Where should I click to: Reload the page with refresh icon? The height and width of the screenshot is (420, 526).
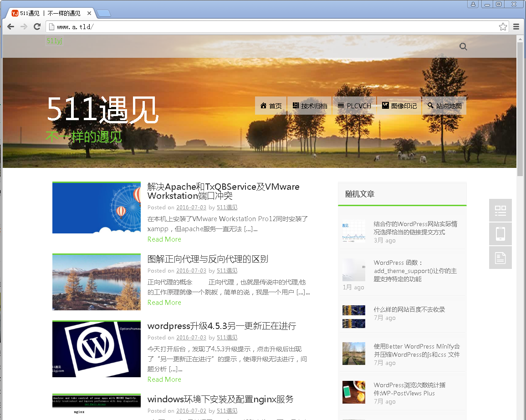[37, 27]
